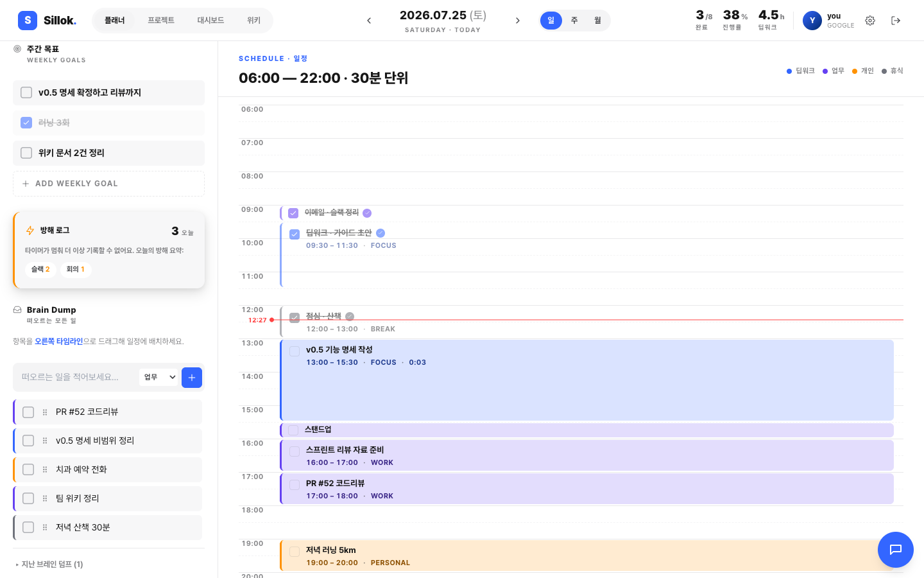Open the 프로젝트 tab
This screenshot has height=578, width=924.
pyautogui.click(x=161, y=21)
